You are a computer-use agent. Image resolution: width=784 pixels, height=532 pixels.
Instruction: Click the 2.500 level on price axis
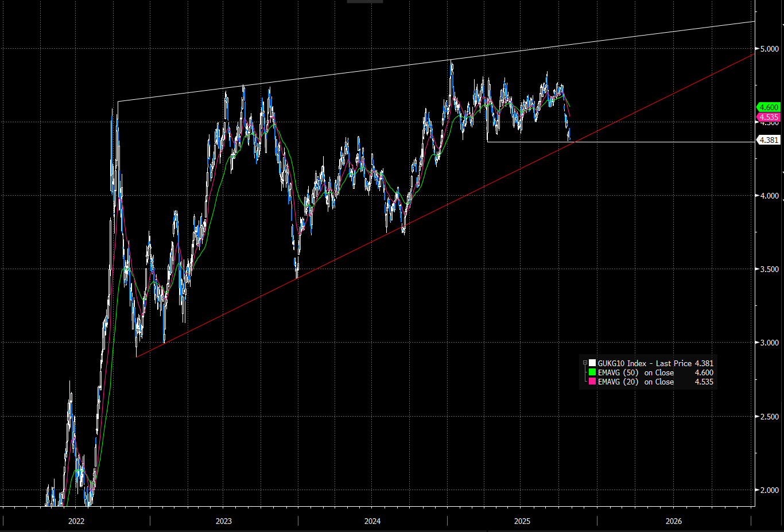[x=770, y=417]
